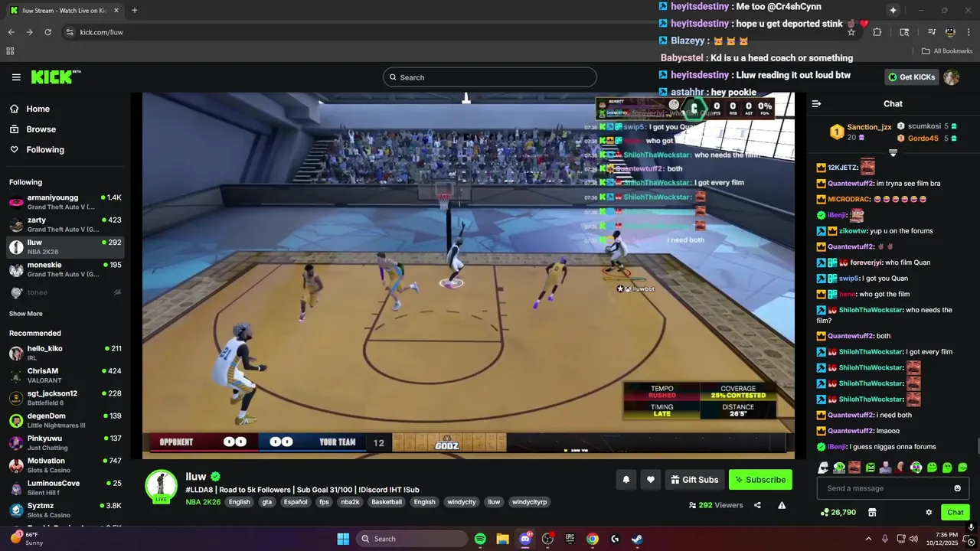Click Sanction_jxx top gifter in chat
Screen dimensions: 980x551
click(869, 127)
